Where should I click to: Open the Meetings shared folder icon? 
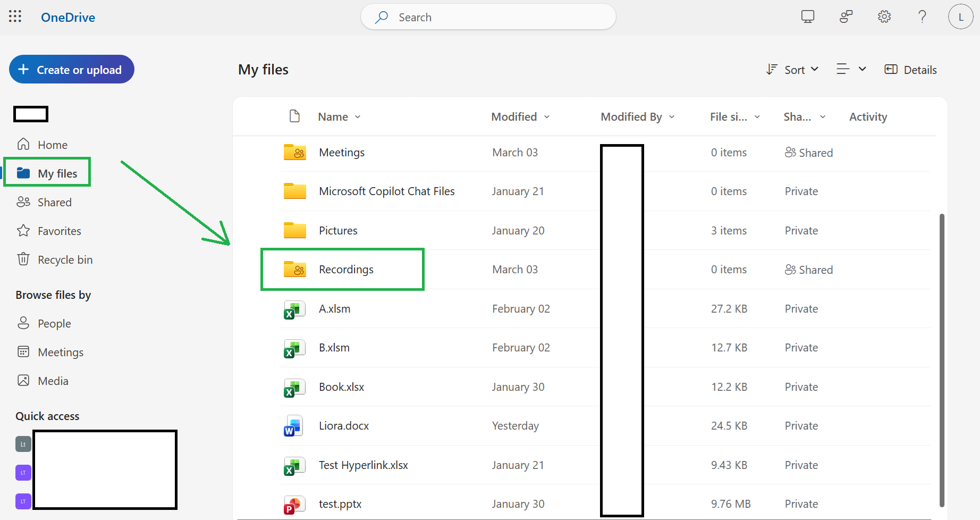coord(295,153)
